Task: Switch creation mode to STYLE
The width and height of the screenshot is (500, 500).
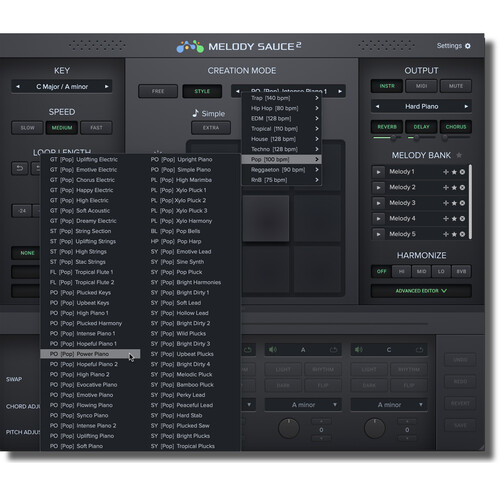Action: point(202,91)
